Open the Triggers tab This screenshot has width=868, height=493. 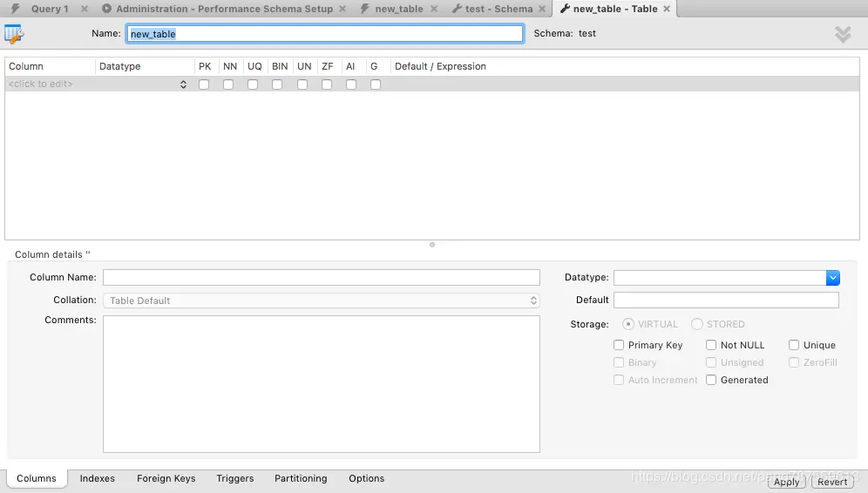click(235, 478)
